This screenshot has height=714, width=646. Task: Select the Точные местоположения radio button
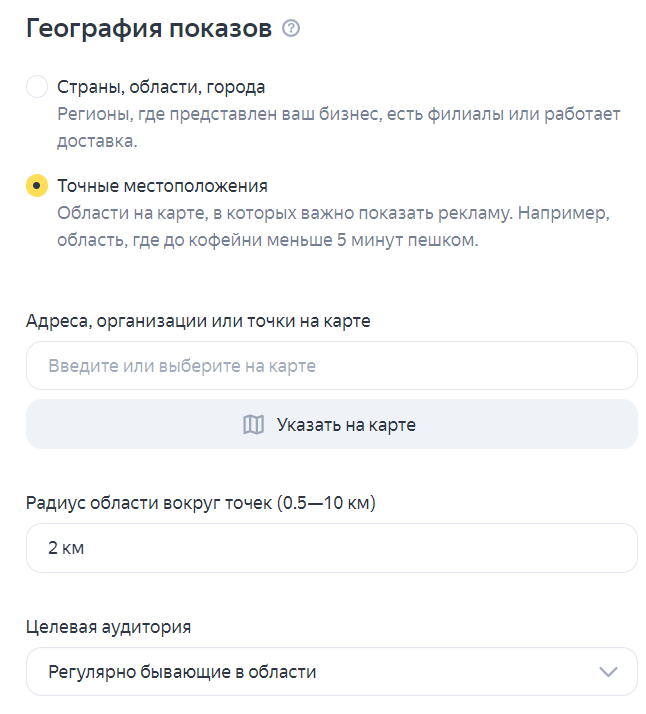click(x=37, y=186)
